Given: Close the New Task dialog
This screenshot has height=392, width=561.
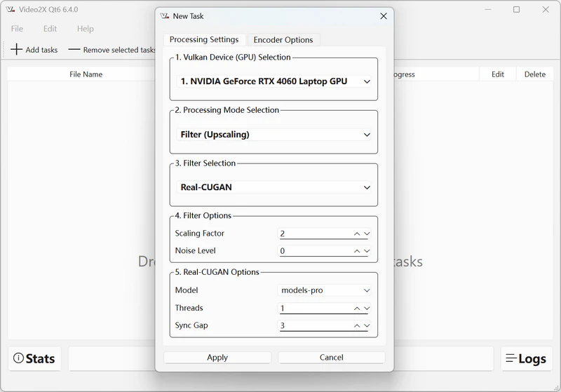Looking at the screenshot, I should tap(383, 16).
